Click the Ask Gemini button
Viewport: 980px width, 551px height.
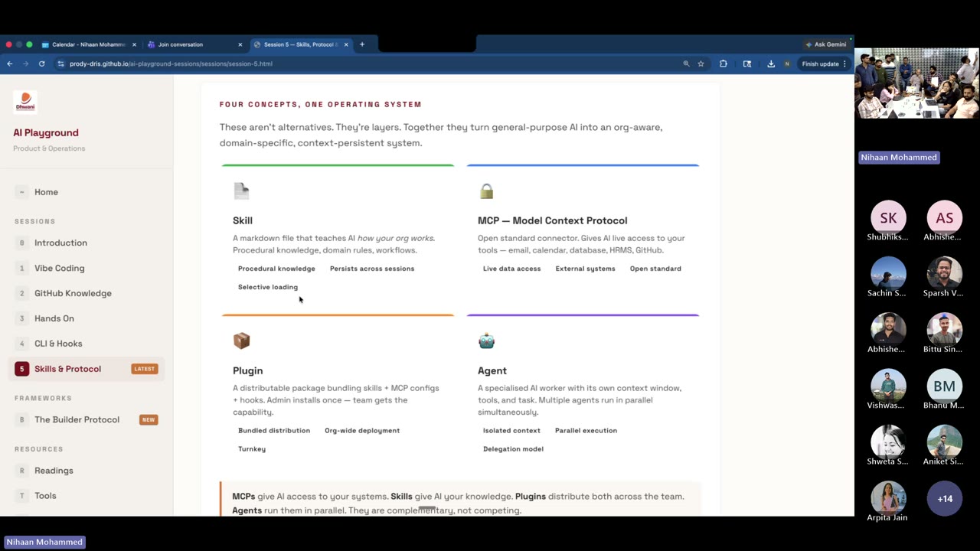pyautogui.click(x=825, y=44)
